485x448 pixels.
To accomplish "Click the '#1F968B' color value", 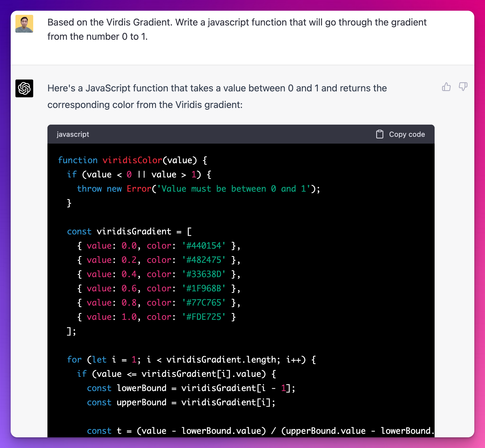I will pyautogui.click(x=204, y=288).
